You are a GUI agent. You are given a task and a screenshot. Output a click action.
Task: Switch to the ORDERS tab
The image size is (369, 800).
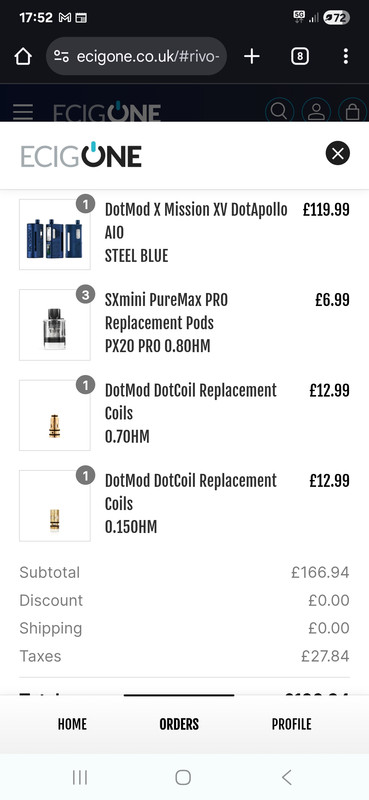tap(179, 724)
